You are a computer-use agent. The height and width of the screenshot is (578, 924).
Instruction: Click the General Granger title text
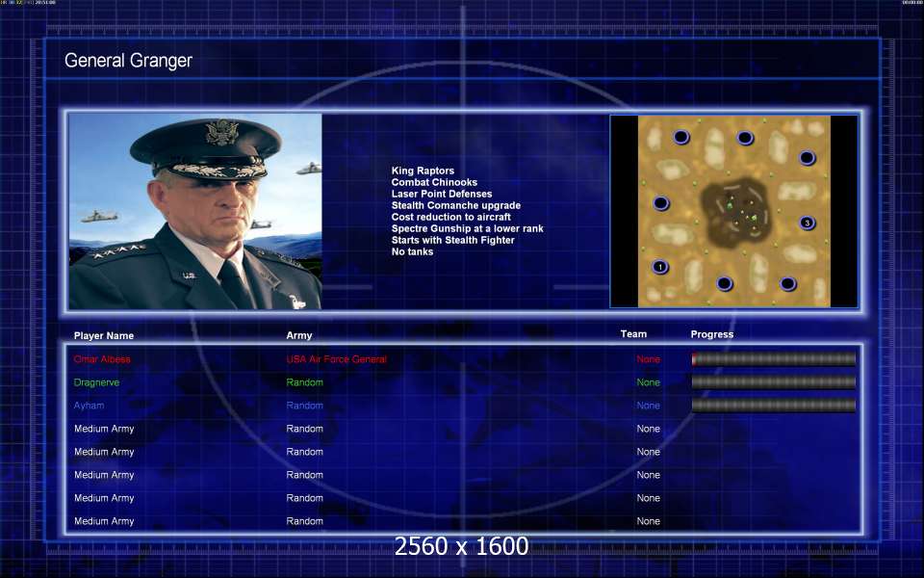point(128,61)
